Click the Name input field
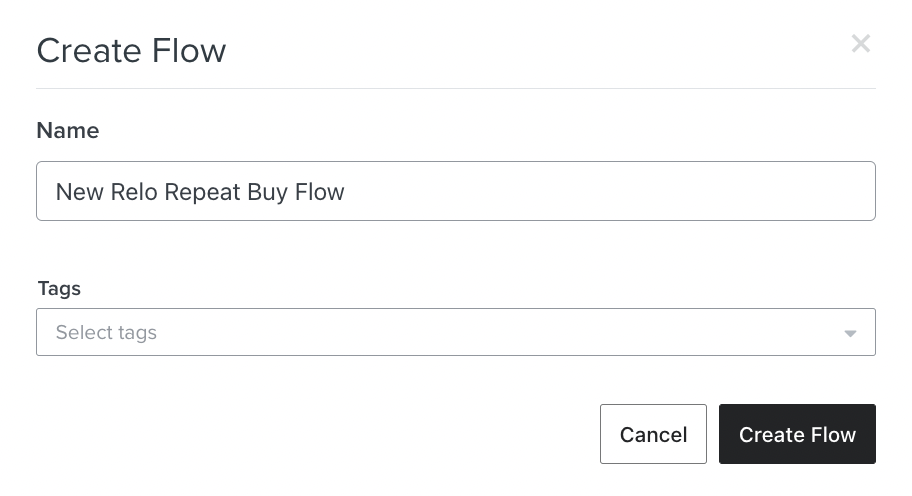 coord(455,191)
